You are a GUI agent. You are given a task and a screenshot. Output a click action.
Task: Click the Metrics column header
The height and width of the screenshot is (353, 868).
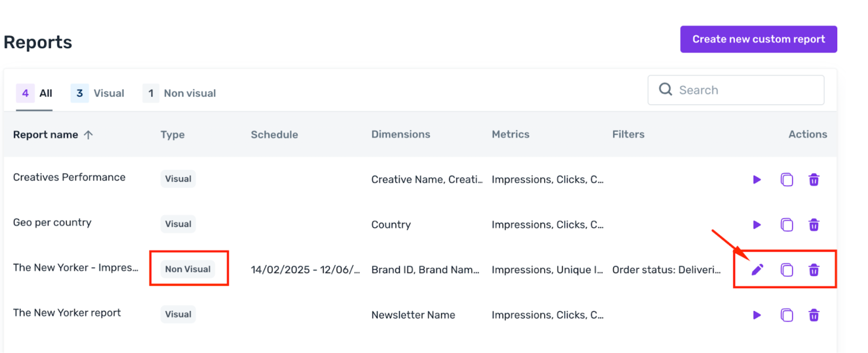pos(510,134)
